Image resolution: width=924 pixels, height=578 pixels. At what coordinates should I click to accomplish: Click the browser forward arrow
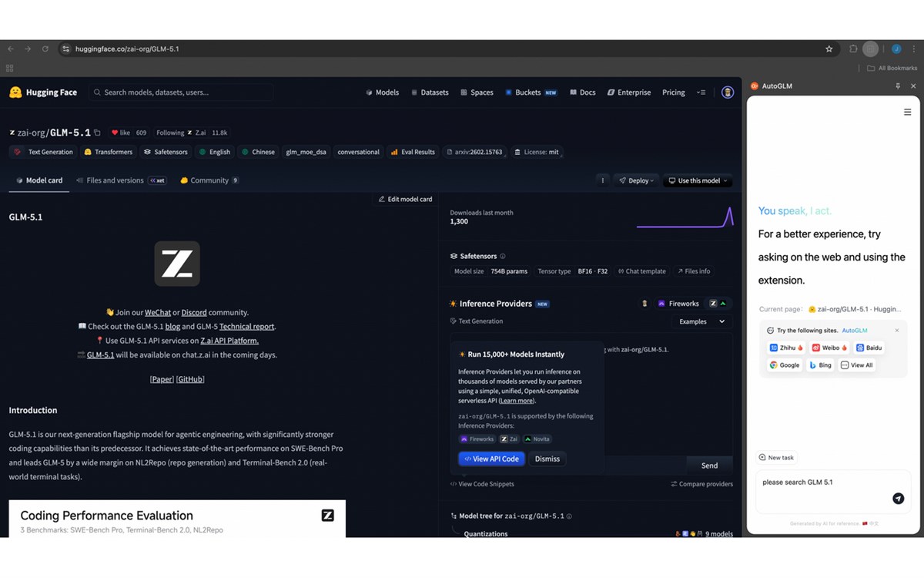tap(28, 49)
